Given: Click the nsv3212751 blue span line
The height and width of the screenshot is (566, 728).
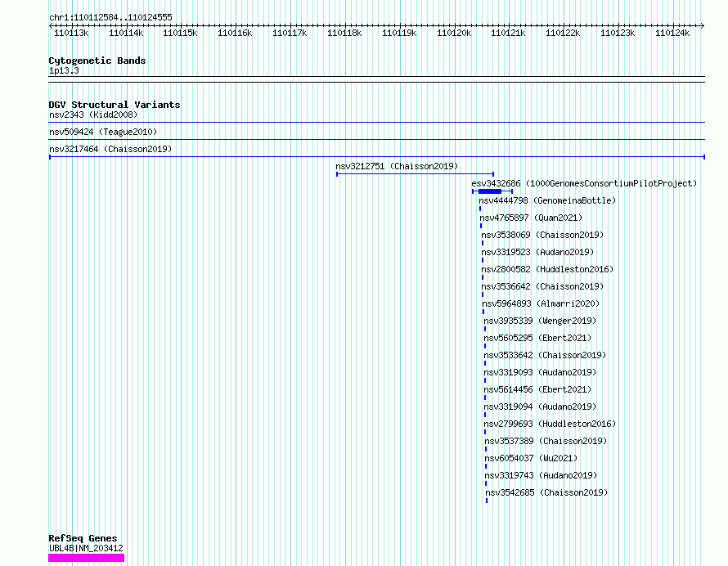Looking at the screenshot, I should point(415,174).
